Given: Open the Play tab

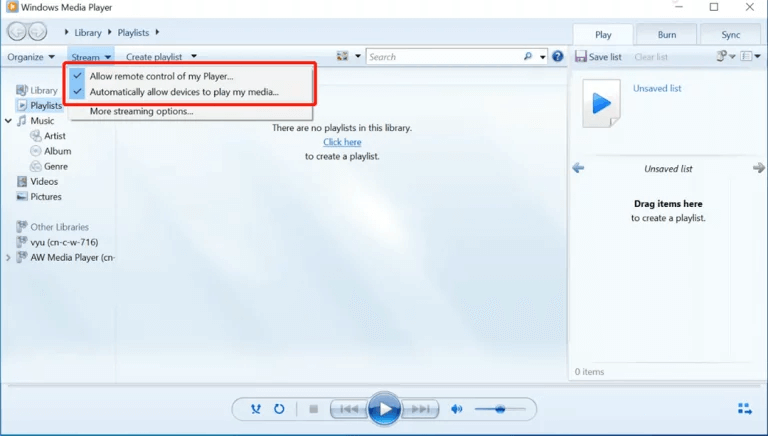Looking at the screenshot, I should point(603,34).
